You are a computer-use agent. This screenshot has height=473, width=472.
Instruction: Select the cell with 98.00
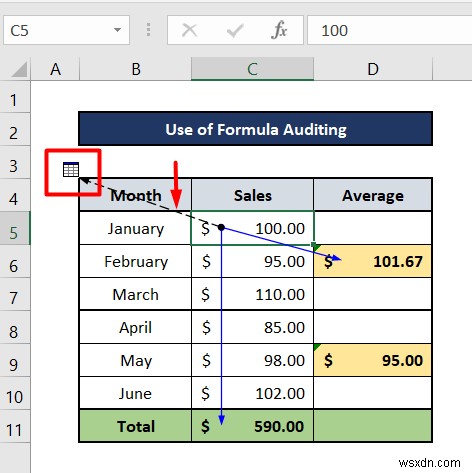(252, 360)
